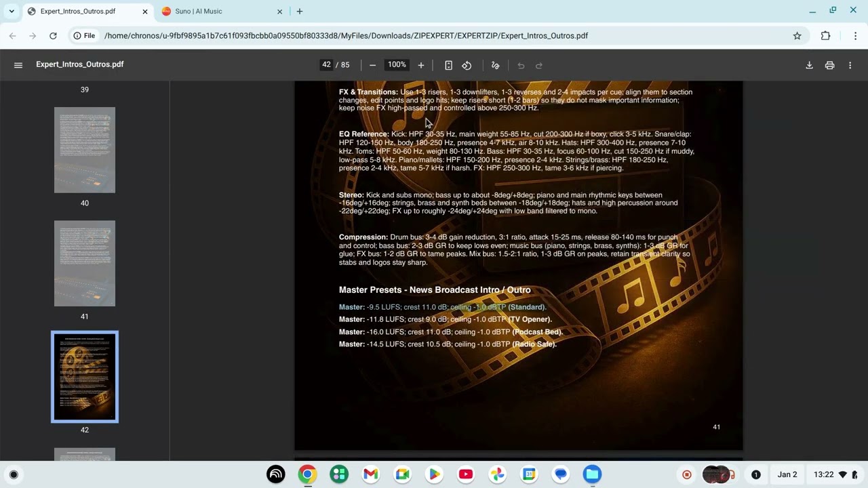868x488 pixels.
Task: Open the Chrome extensions puzzle icon
Action: [x=825, y=36]
